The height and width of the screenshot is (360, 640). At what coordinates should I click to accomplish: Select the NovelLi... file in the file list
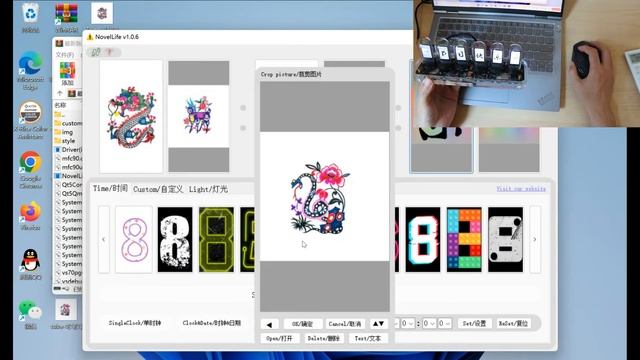coord(68,176)
